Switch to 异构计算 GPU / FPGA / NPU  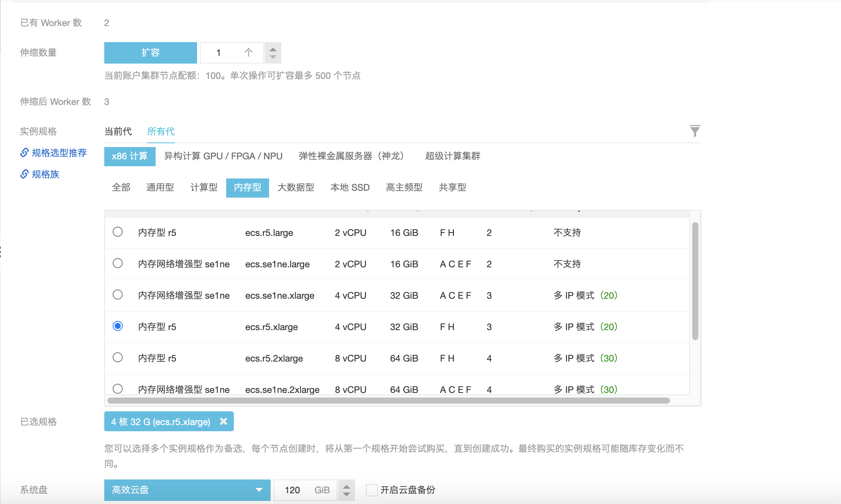[223, 156]
